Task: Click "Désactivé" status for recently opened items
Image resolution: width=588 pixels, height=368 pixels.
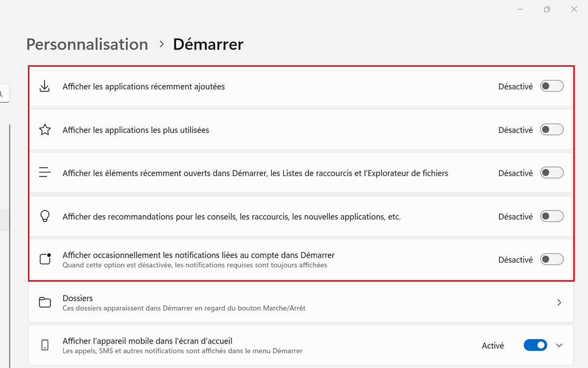Action: click(515, 173)
